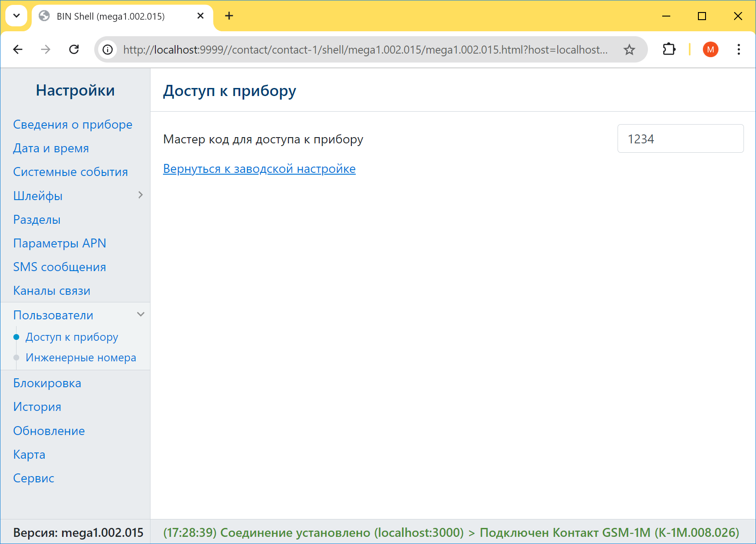Open the browser extensions puzzle icon

[x=669, y=49]
